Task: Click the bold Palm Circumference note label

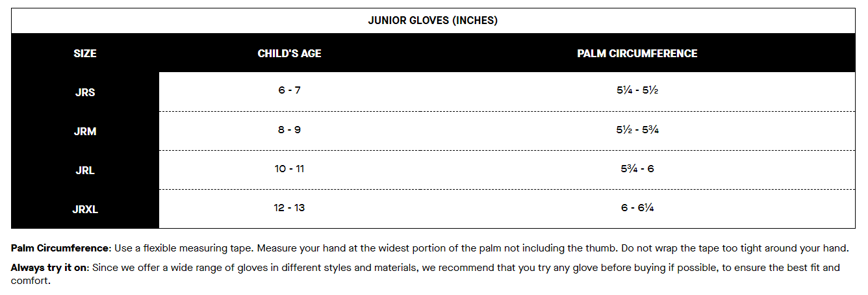Action: 61,248
